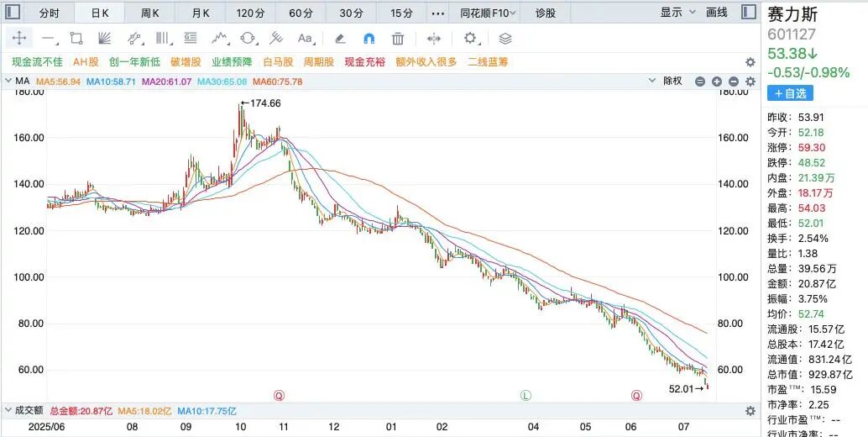Screen dimensions: 868x437
Task: Select the price label G tool
Action: [x=191, y=38]
